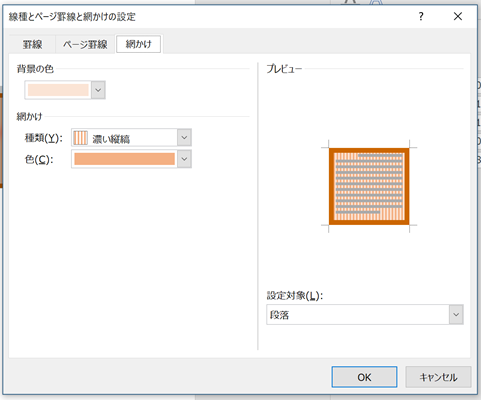Open the 設定対象 dropdown arrow
The width and height of the screenshot is (481, 400).
tap(456, 315)
